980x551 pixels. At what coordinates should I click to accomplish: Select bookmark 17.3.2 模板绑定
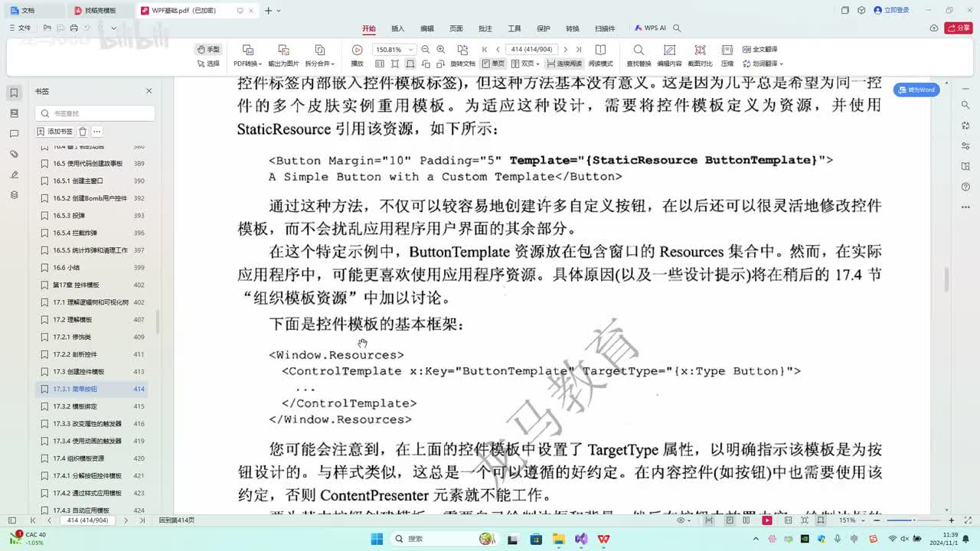92,406
